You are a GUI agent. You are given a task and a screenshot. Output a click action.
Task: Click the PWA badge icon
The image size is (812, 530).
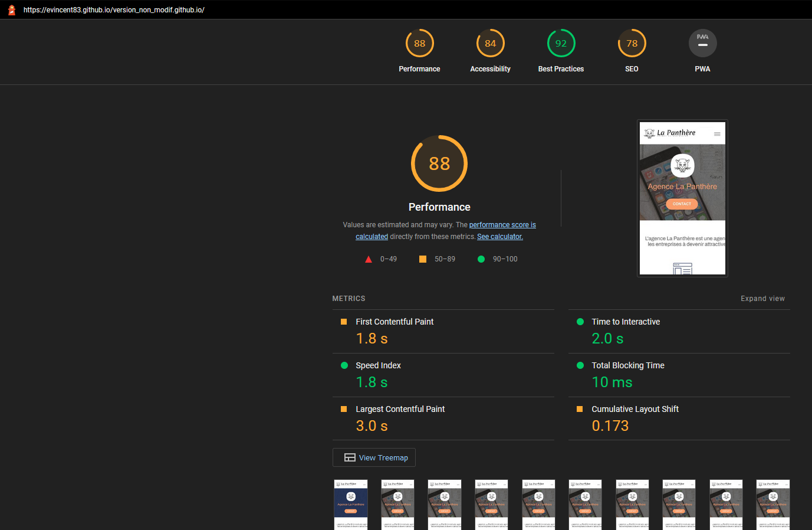coord(702,42)
